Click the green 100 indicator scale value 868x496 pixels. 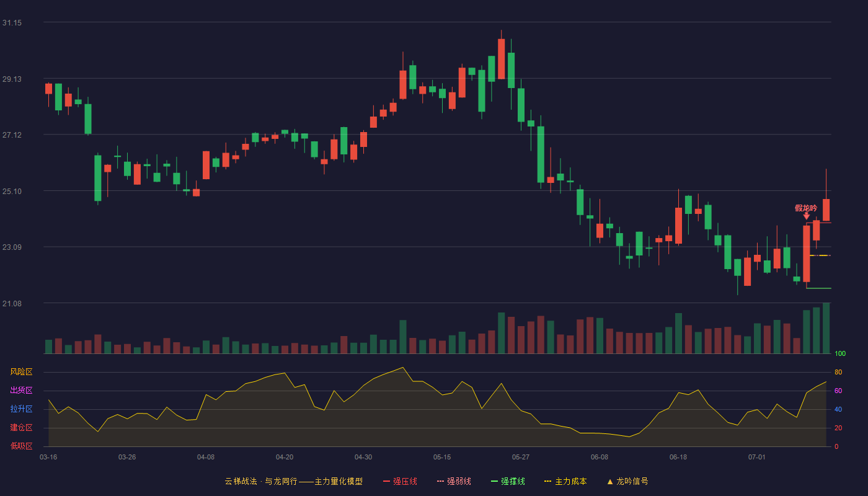(x=840, y=354)
